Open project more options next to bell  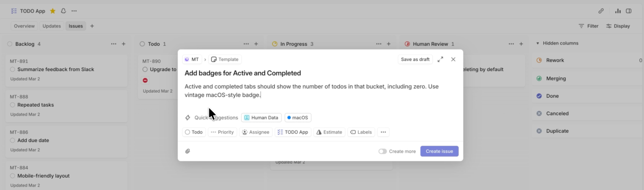pos(74,11)
